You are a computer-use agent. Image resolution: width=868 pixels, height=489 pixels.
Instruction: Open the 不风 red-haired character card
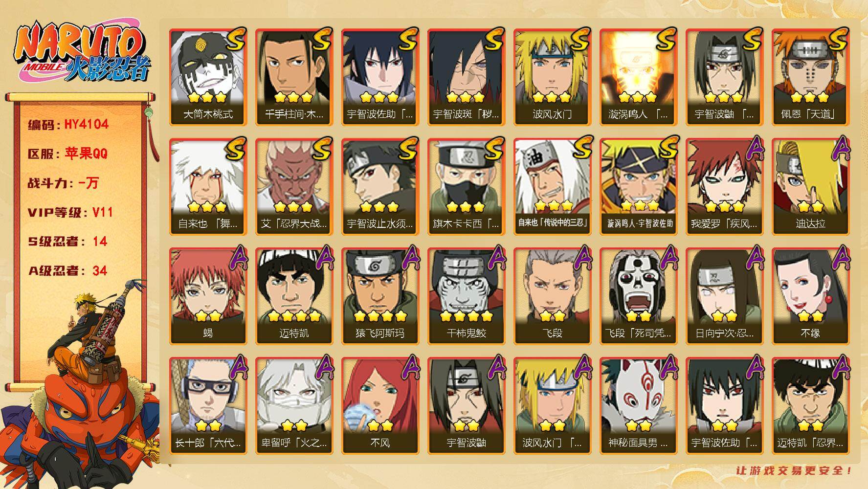tap(380, 406)
